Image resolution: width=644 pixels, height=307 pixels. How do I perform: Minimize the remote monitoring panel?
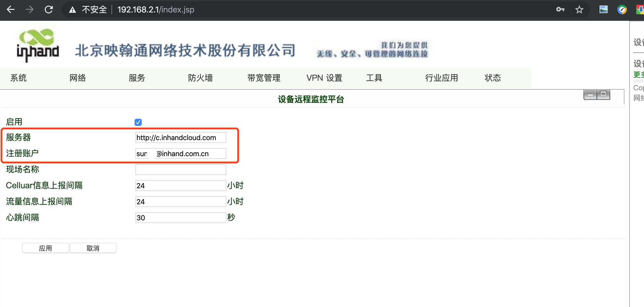pos(590,94)
